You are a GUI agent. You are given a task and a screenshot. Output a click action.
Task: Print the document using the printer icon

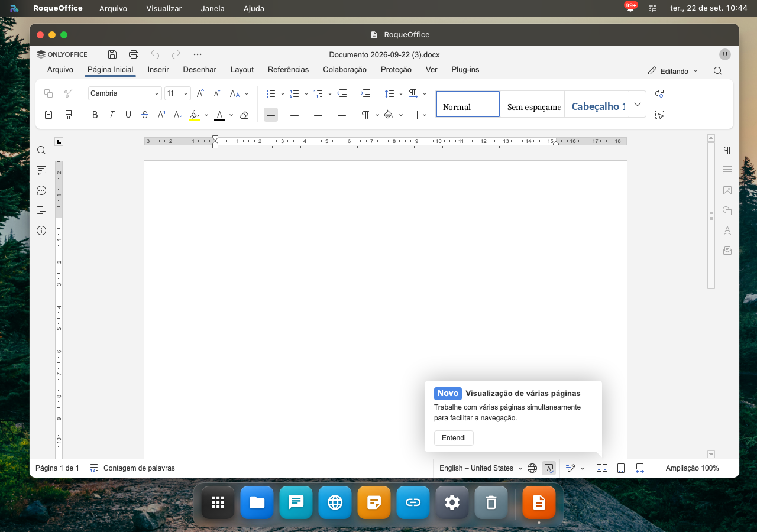pos(134,54)
